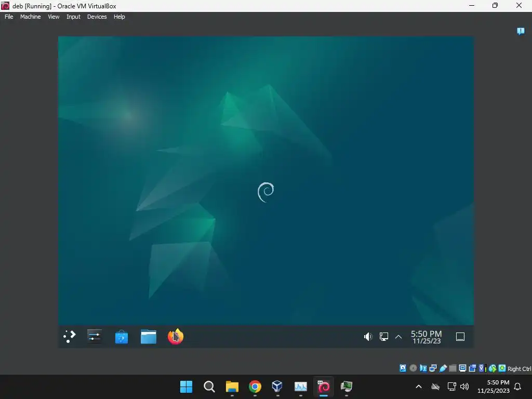This screenshot has width=532, height=399.
Task: Click the guest volume speaker icon
Action: pos(368,337)
